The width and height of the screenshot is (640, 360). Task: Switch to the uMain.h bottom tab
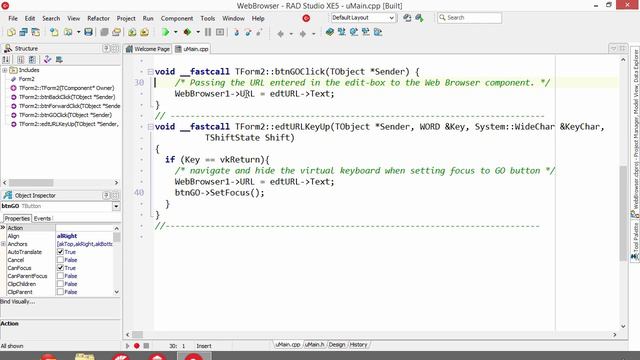pyautogui.click(x=314, y=344)
